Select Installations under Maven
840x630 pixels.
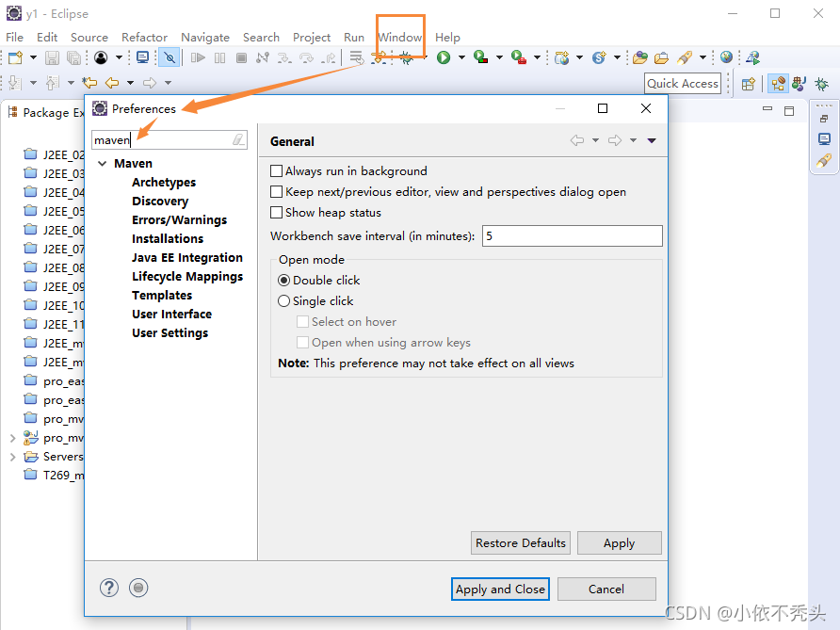point(168,239)
